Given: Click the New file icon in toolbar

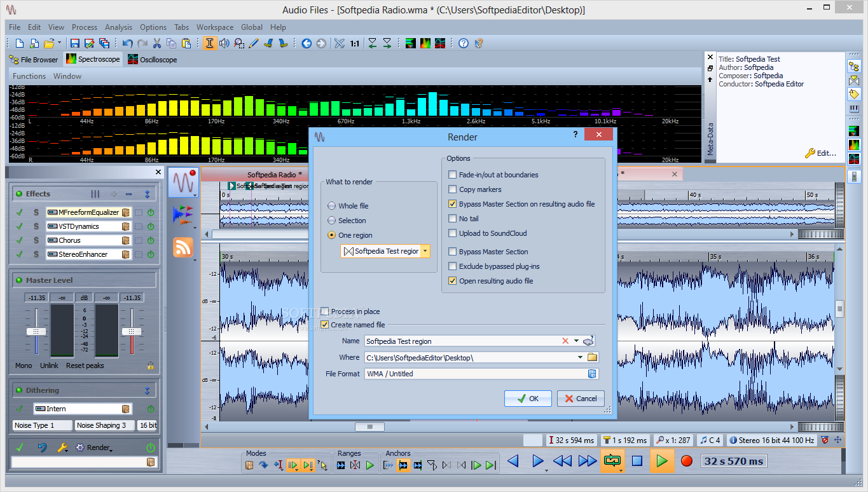Looking at the screenshot, I should tap(20, 43).
